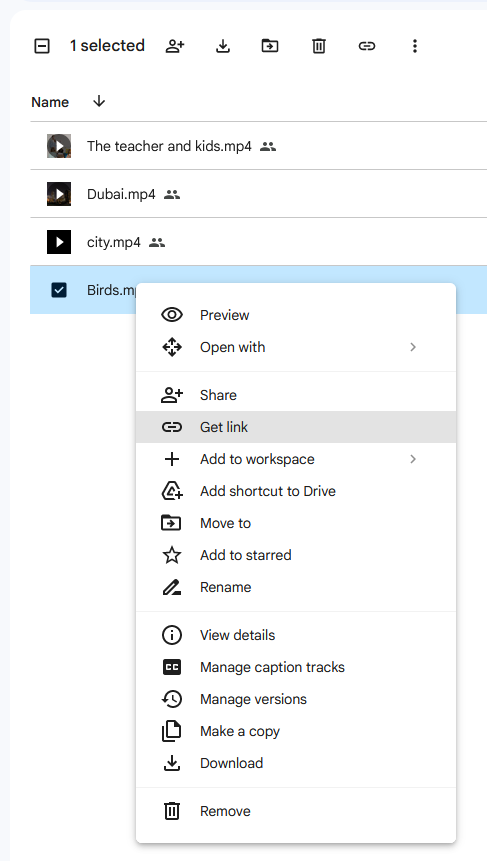Uncheck the Birds.mp4 checkbox

click(x=59, y=290)
